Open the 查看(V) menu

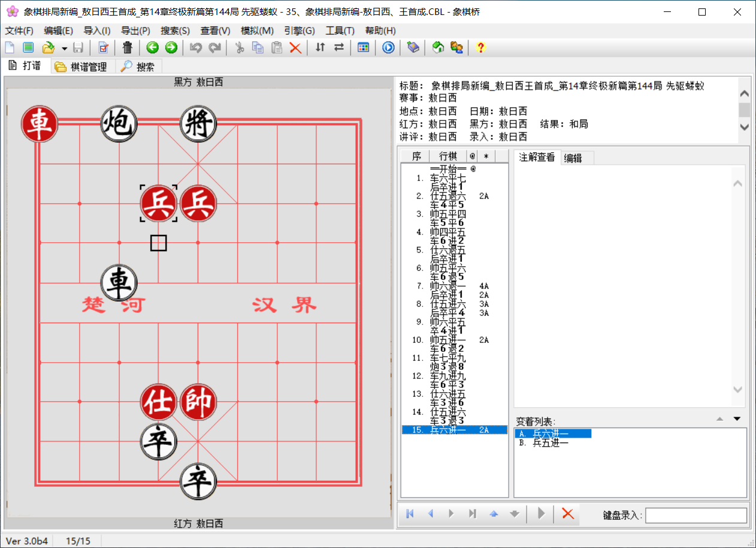tap(215, 31)
